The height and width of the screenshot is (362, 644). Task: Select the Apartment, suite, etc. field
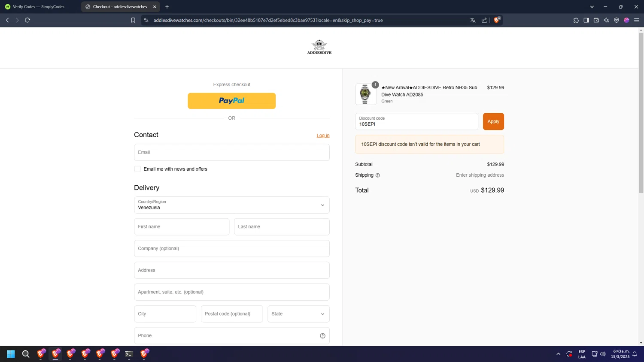(231, 292)
